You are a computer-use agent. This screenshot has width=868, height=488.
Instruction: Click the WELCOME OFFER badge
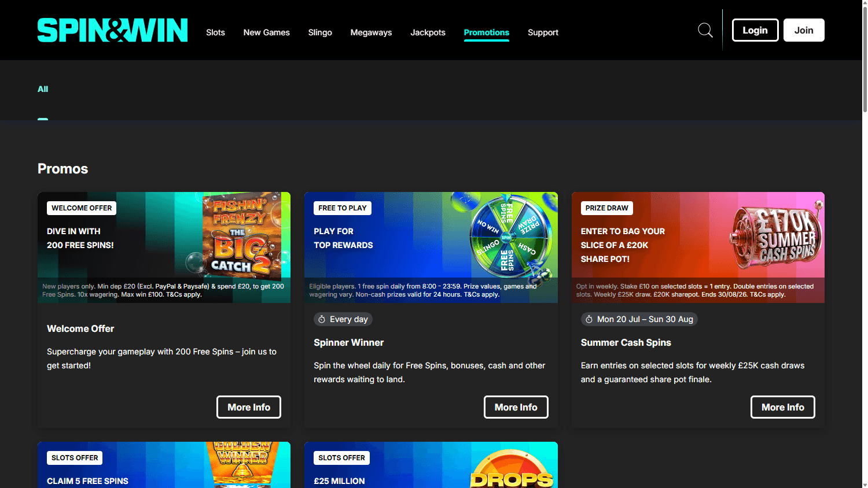(82, 208)
